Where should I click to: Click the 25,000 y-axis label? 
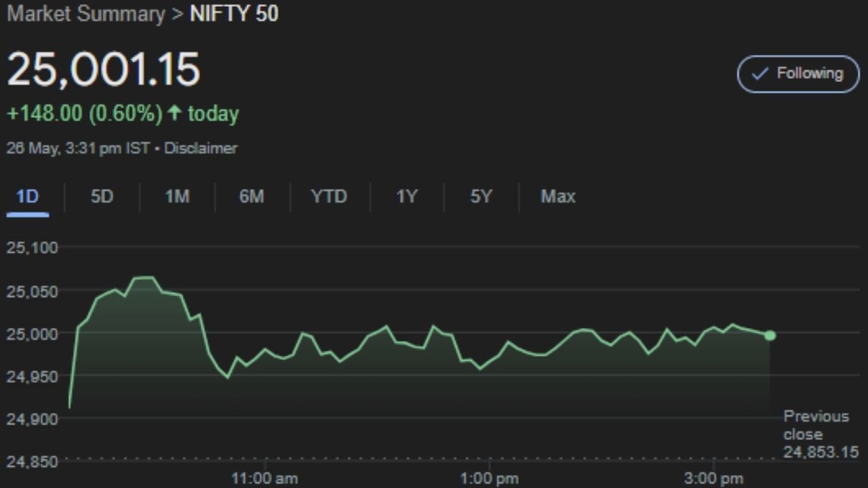tap(32, 333)
